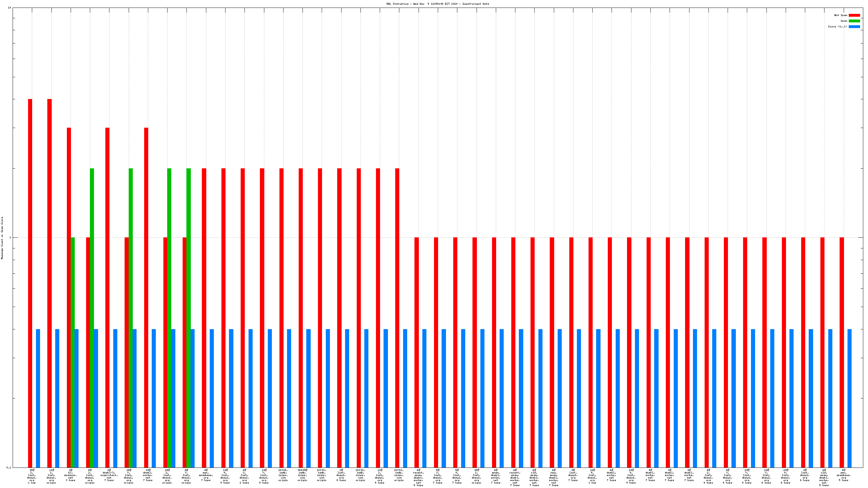Image resolution: width=868 pixels, height=488 pixels.
Task: Click the 'Message Count or Spam Score' axis label
Action: tap(2, 238)
